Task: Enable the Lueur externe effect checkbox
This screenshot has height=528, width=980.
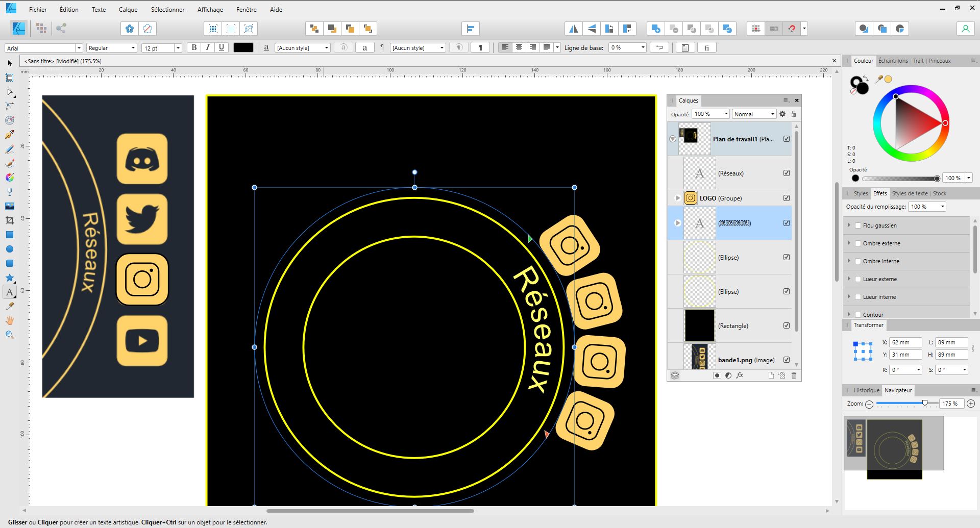Action: click(x=858, y=279)
